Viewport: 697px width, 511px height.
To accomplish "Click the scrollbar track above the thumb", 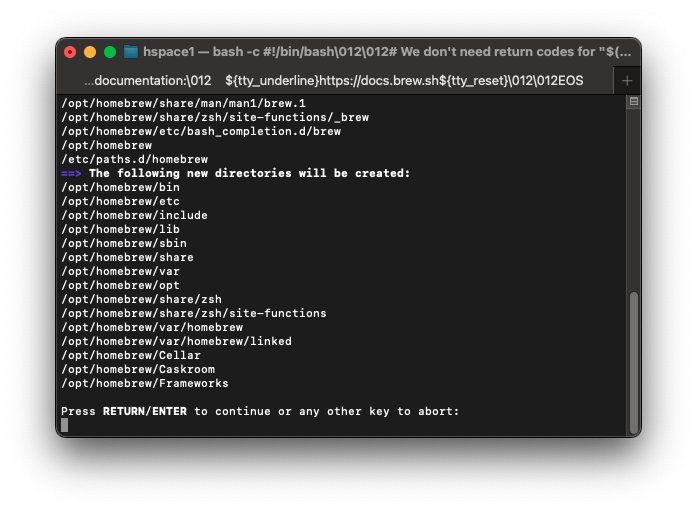I will pos(634,200).
